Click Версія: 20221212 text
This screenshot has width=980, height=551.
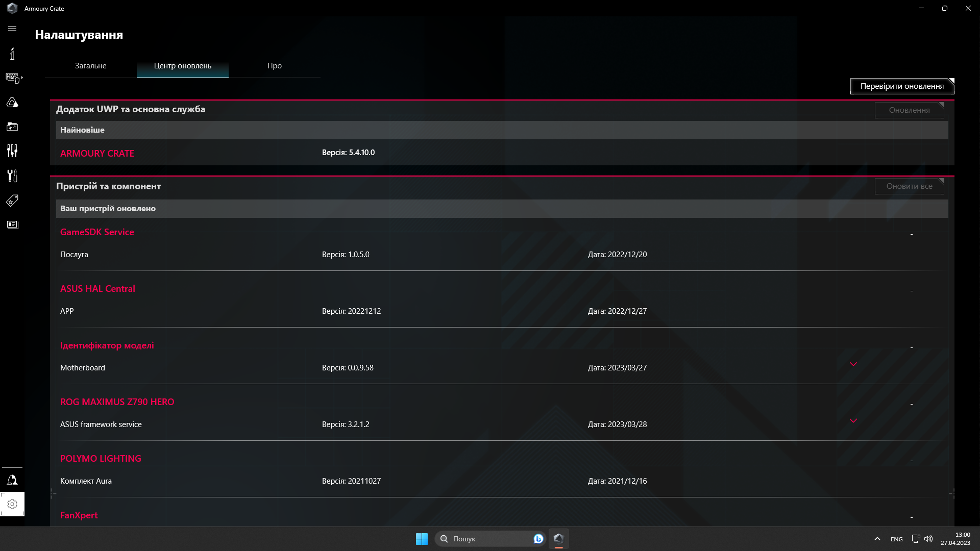coord(351,311)
